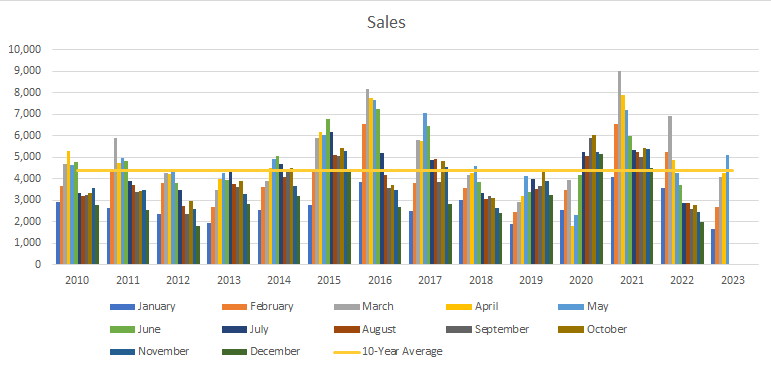Select the 2023 axis label
The height and width of the screenshot is (367, 771).
(733, 280)
